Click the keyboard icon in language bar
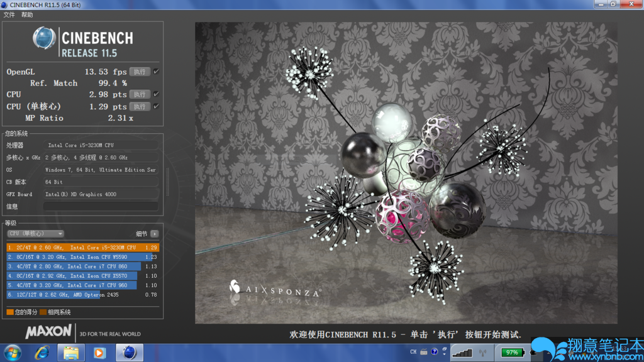The image size is (644, 362). [423, 352]
